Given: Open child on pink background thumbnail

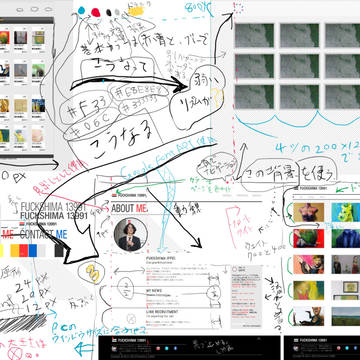Looking at the screenshot, I should coord(308,264).
